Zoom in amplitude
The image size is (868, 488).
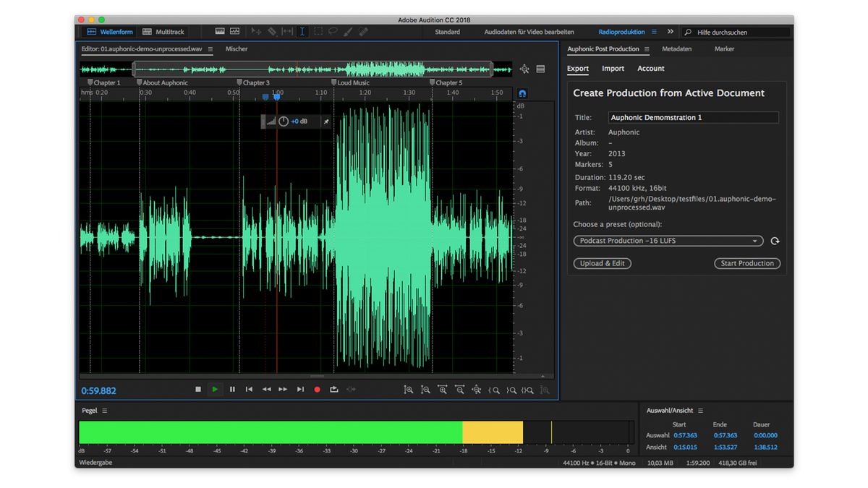tap(409, 390)
